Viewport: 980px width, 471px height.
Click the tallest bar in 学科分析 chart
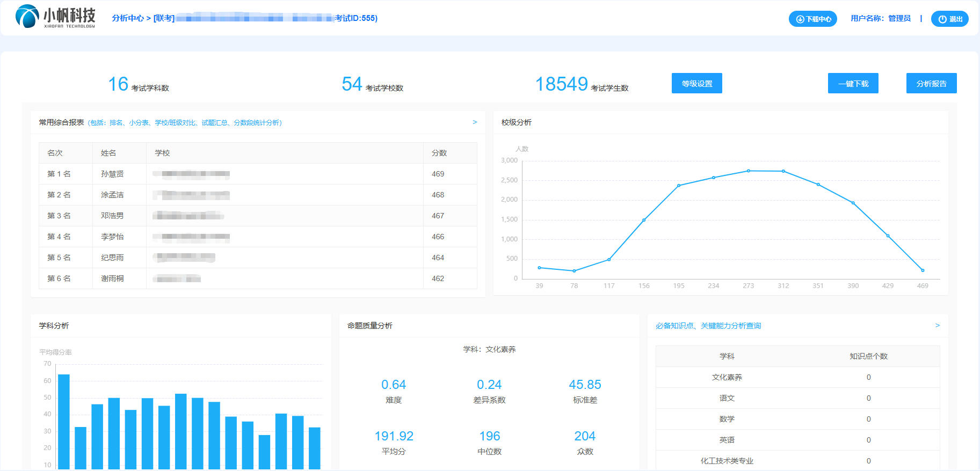pyautogui.click(x=64, y=421)
